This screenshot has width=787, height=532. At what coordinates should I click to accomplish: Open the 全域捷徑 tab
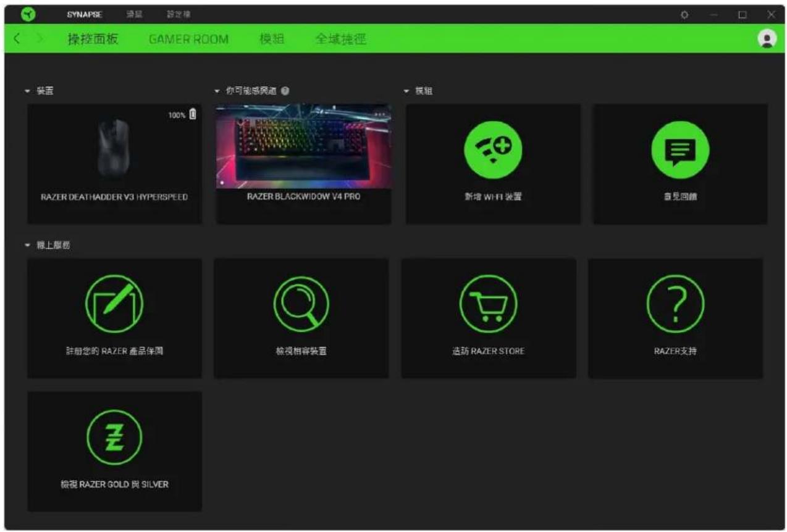coord(340,39)
